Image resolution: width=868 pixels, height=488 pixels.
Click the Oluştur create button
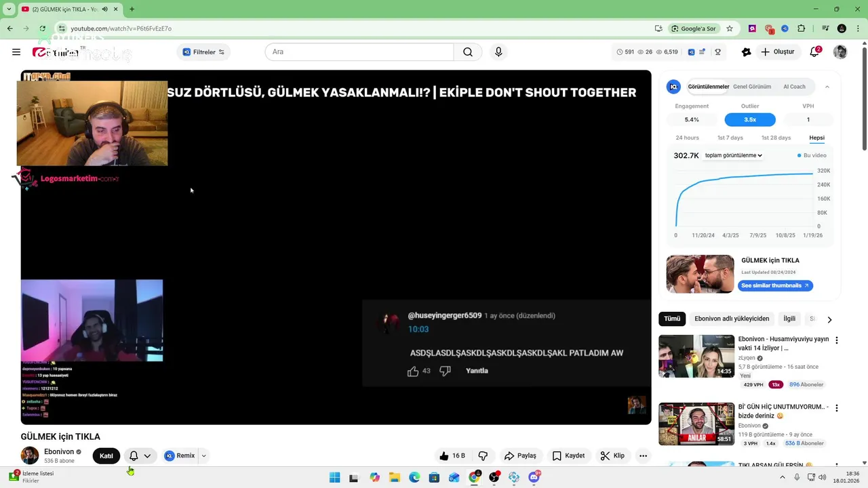pyautogui.click(x=777, y=52)
